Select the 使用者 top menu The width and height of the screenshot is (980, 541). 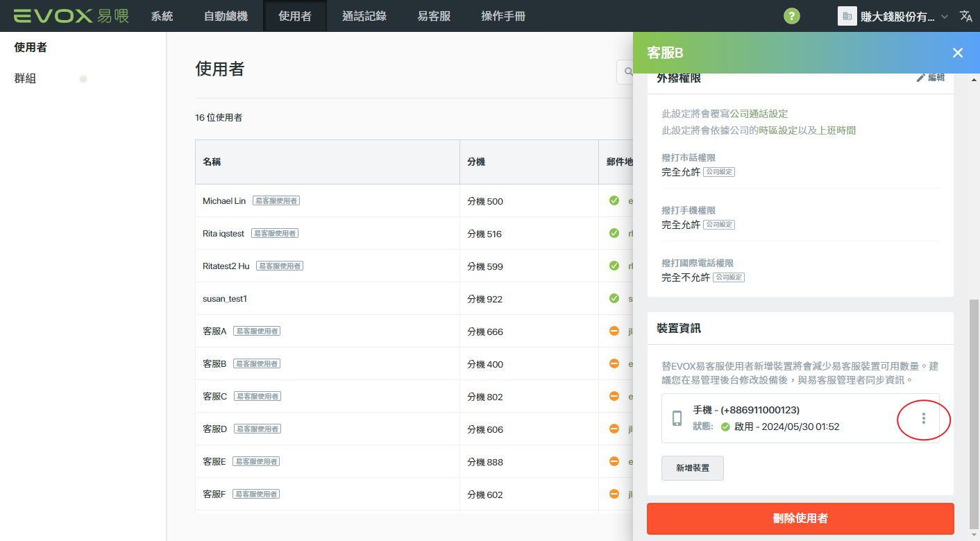pyautogui.click(x=295, y=16)
